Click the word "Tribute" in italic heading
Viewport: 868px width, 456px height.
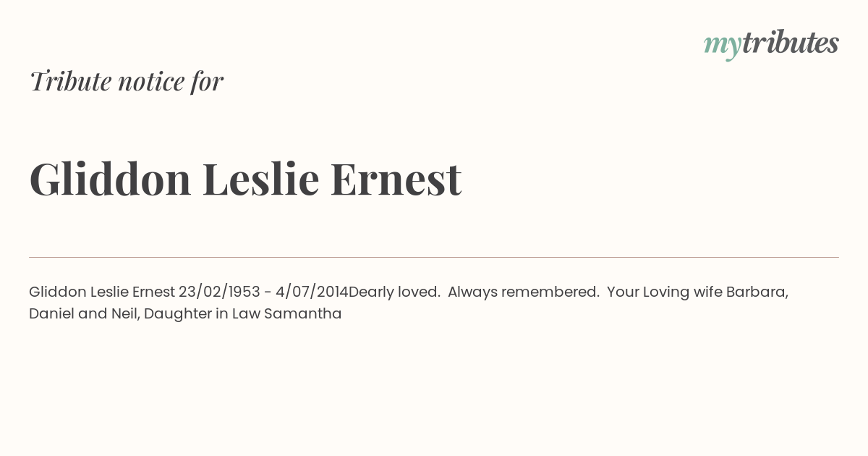[x=71, y=82]
